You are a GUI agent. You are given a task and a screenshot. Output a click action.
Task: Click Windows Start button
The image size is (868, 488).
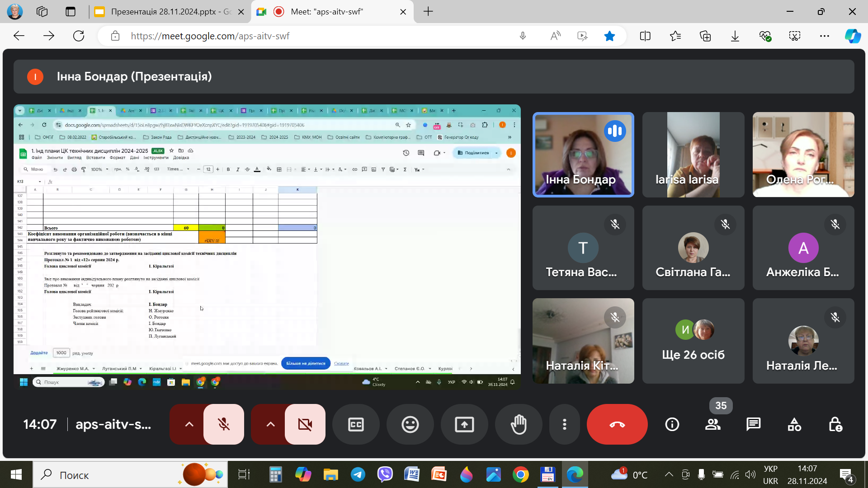(16, 474)
